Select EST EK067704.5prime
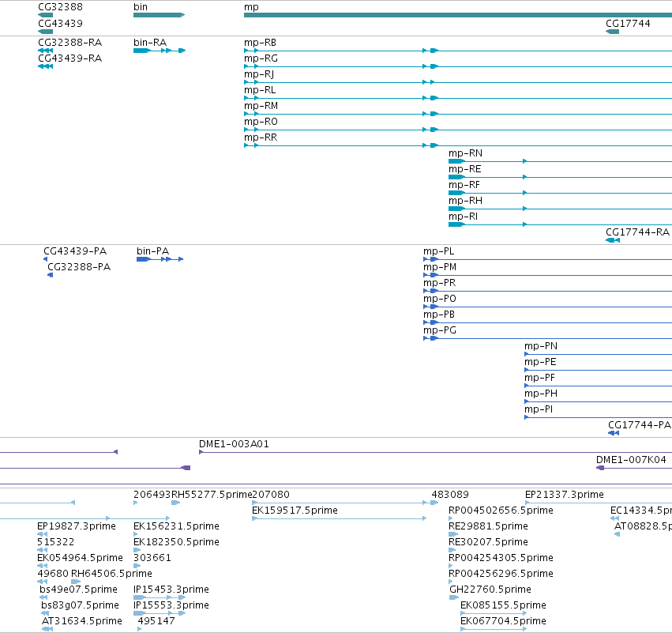The width and height of the screenshot is (672, 633). coord(503,621)
